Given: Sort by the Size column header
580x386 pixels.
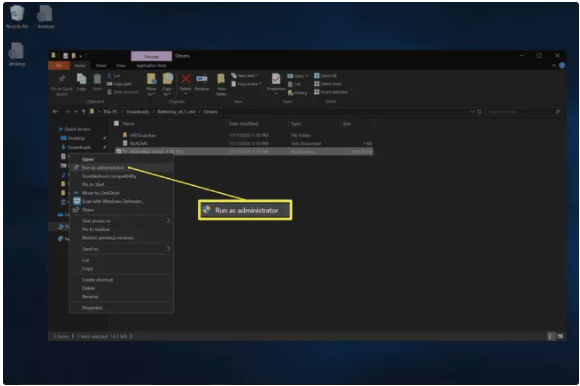Looking at the screenshot, I should coord(347,123).
